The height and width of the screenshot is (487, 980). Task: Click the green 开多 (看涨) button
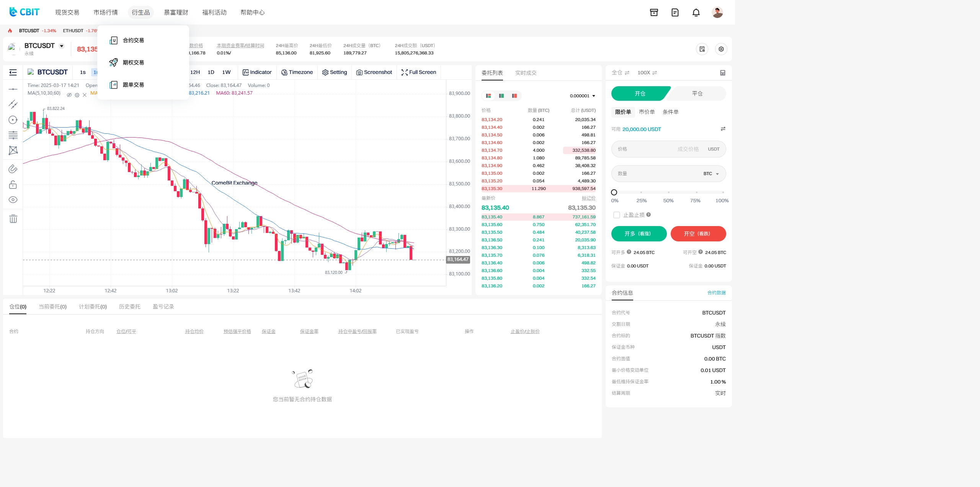pyautogui.click(x=639, y=234)
